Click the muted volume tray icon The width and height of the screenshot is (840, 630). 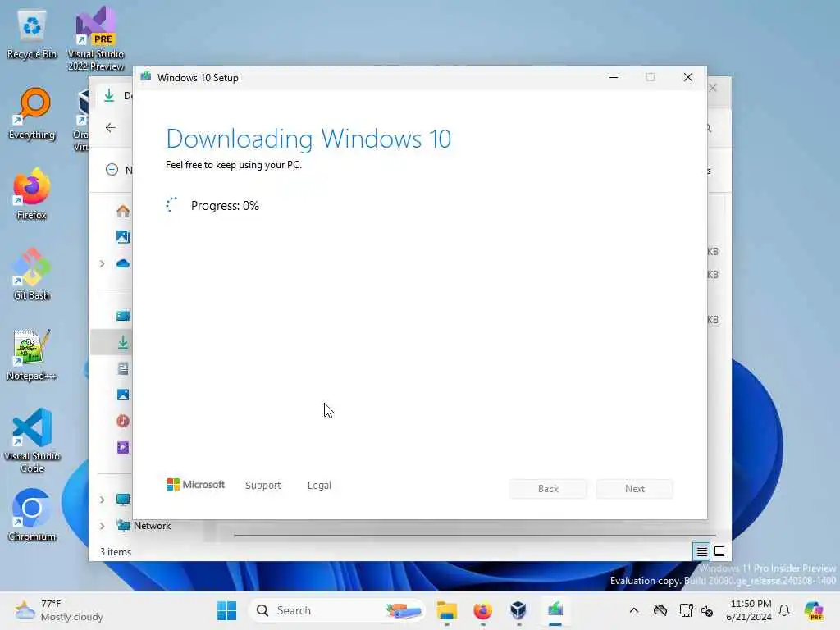click(707, 610)
